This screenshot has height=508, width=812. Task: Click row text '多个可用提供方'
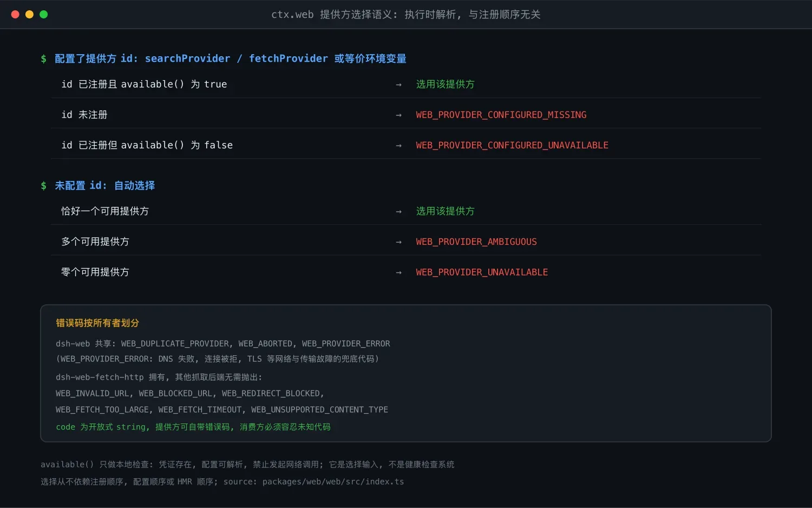(x=95, y=242)
